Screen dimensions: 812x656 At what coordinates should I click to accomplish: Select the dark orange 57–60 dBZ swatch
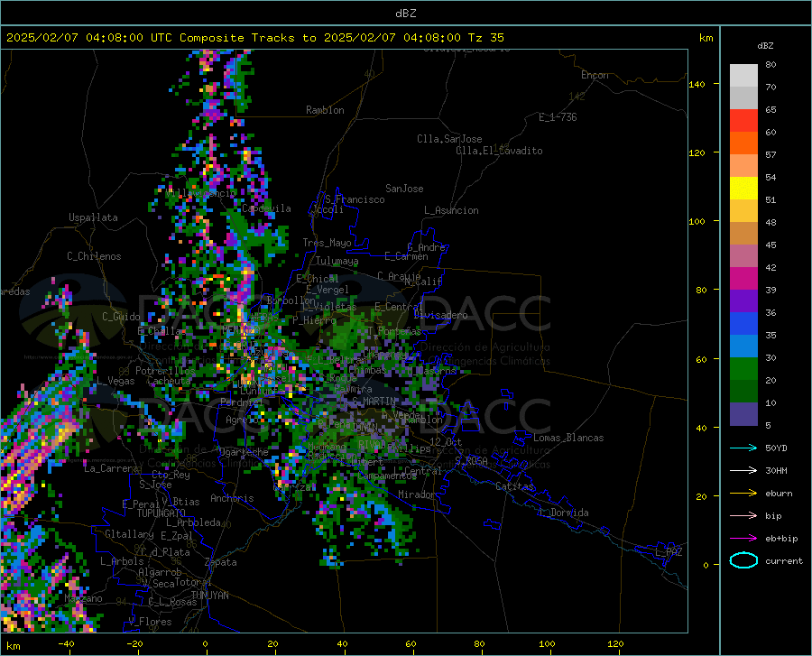(x=743, y=143)
